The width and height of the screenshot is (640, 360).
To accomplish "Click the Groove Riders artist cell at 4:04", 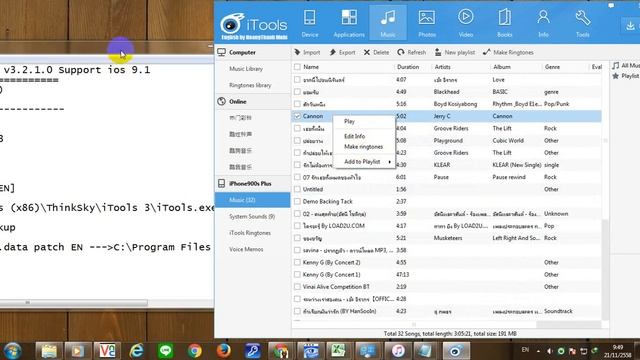I will pyautogui.click(x=451, y=129).
